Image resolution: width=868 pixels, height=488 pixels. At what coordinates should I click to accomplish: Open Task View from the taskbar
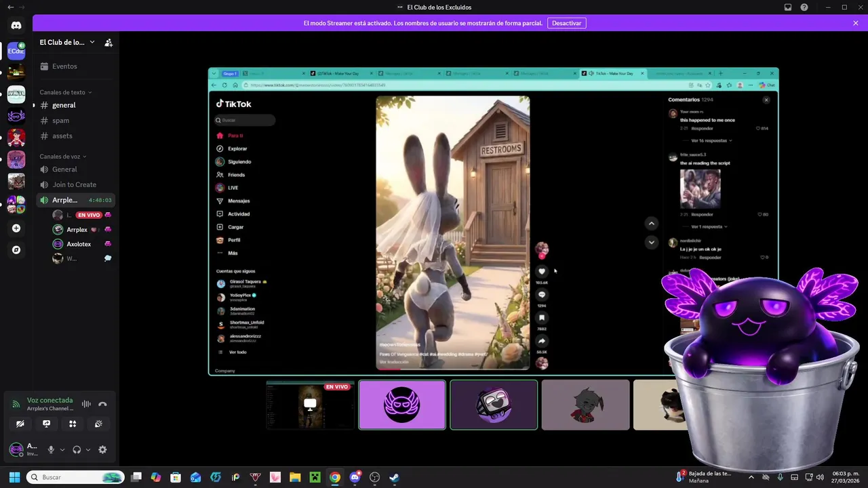136,477
